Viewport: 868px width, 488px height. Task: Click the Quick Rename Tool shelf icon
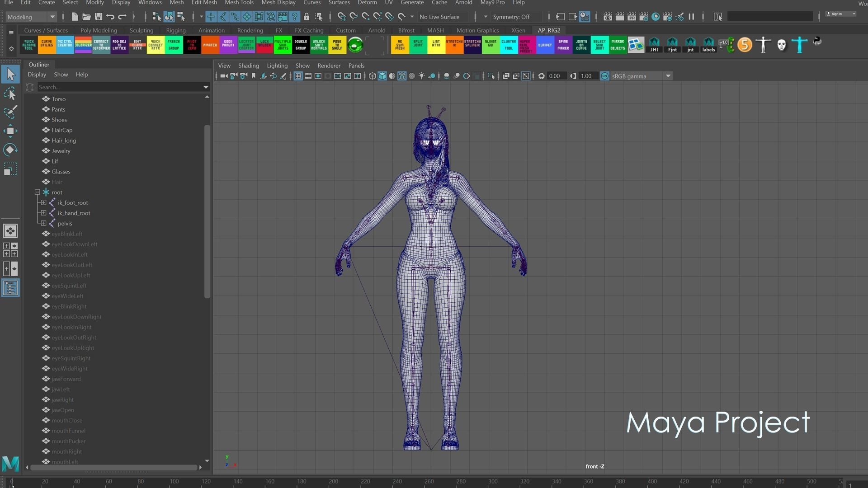[x=28, y=45]
